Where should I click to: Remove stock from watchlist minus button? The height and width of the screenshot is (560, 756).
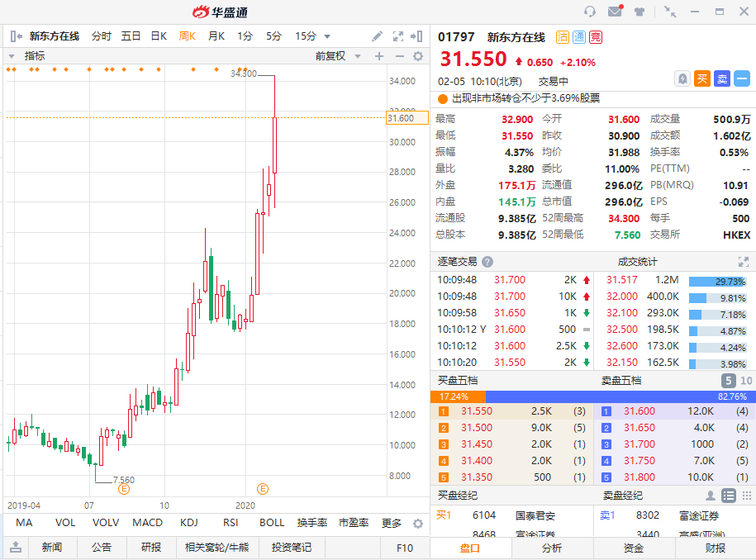pos(742,78)
